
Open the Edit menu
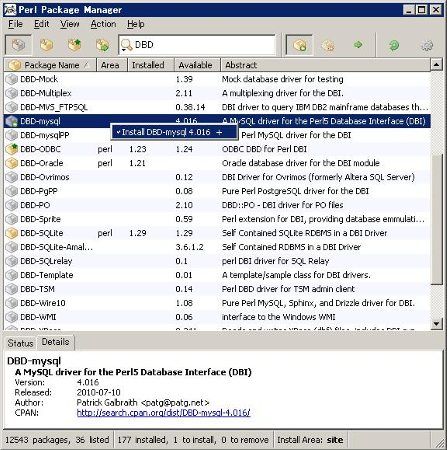click(42, 24)
